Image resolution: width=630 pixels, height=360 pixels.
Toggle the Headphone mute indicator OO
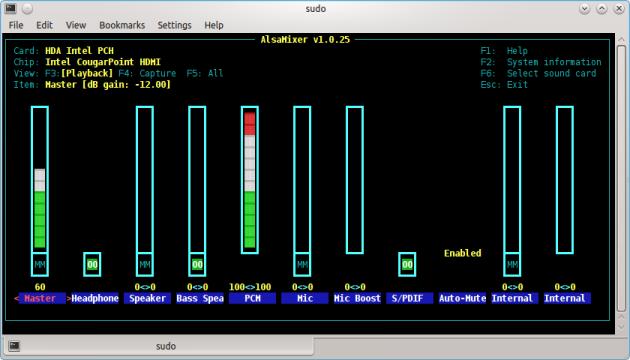(92, 265)
